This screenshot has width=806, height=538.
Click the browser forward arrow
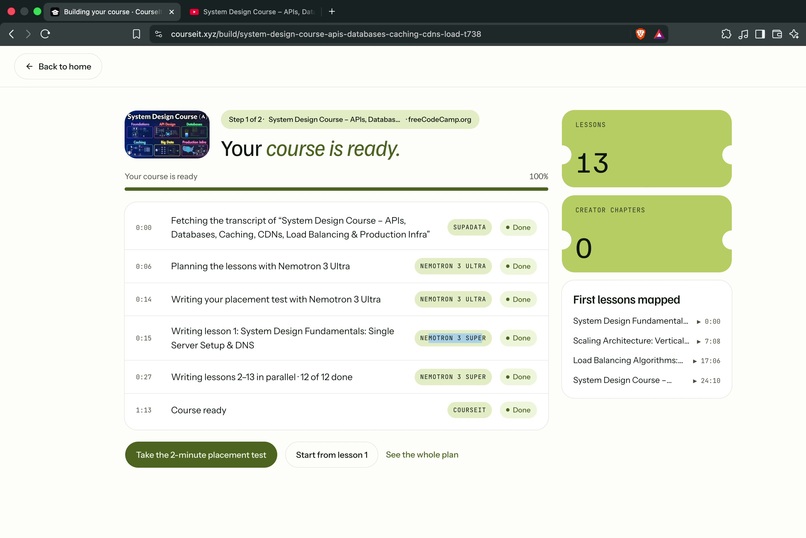click(x=28, y=34)
